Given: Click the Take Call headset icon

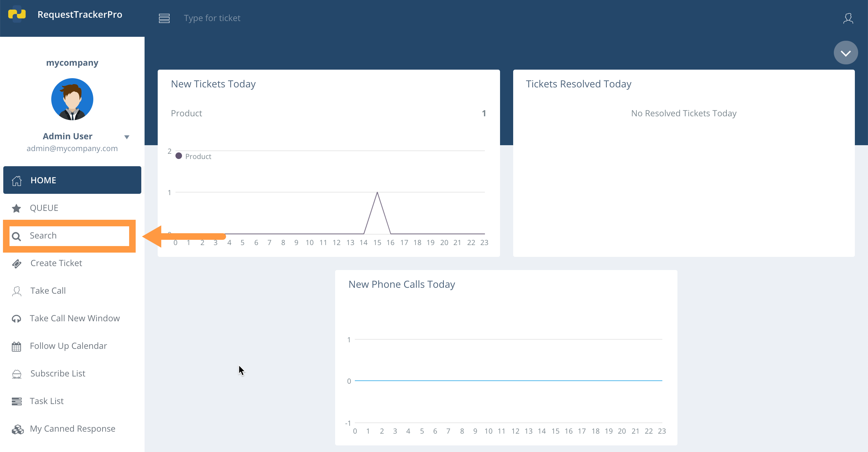Looking at the screenshot, I should (x=16, y=291).
